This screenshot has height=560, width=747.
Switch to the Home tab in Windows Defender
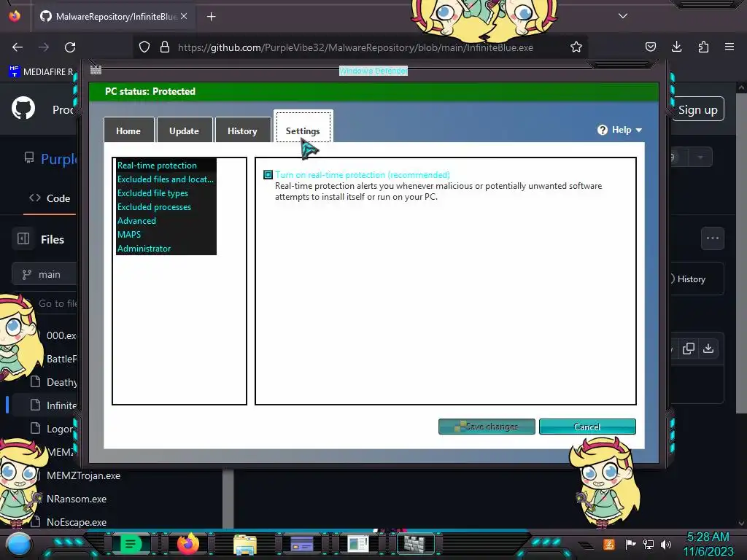[128, 130]
